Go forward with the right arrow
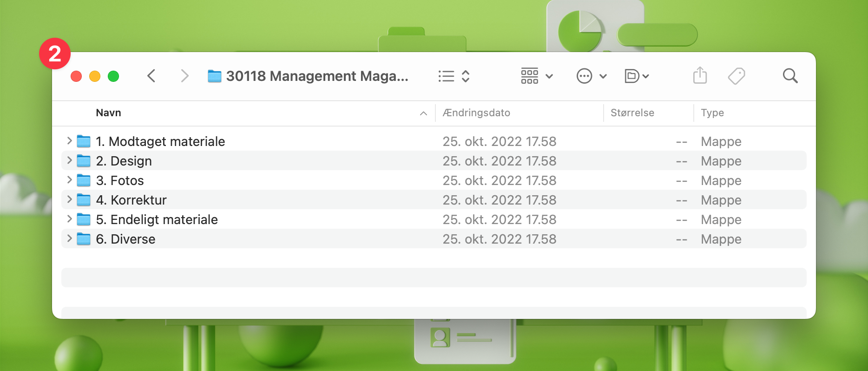 pos(184,76)
